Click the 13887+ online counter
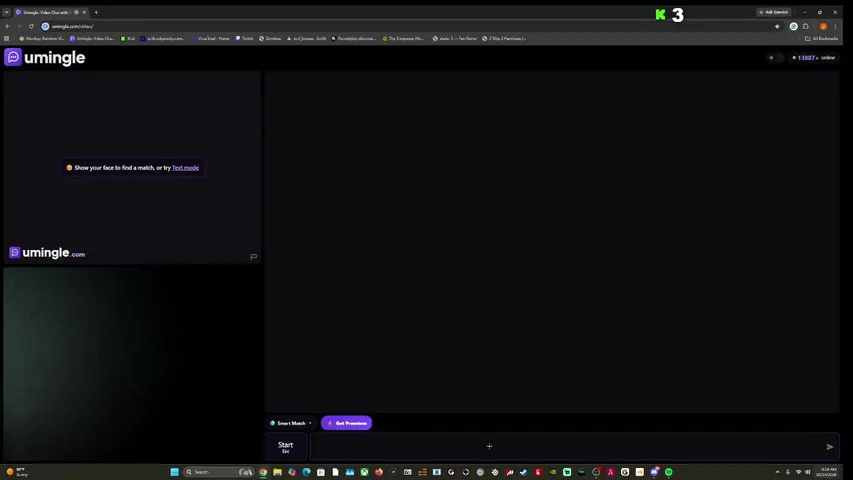This screenshot has width=853, height=480. click(814, 58)
